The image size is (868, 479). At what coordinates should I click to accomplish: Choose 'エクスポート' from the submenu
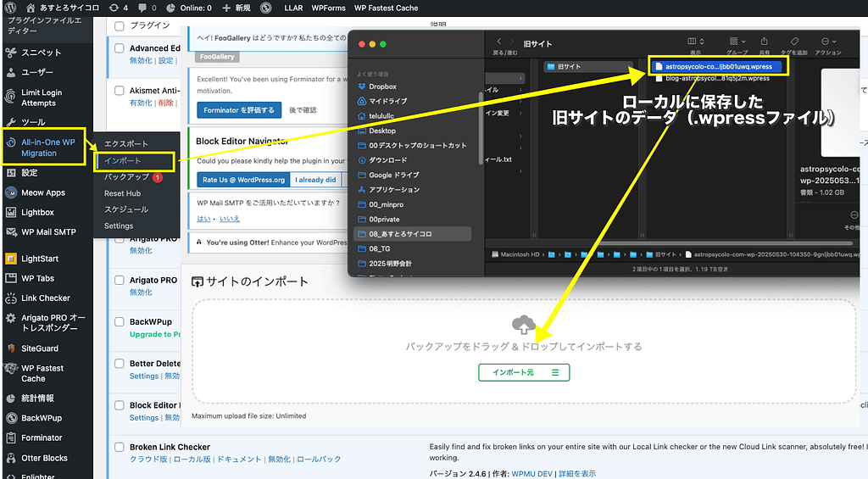(x=126, y=144)
